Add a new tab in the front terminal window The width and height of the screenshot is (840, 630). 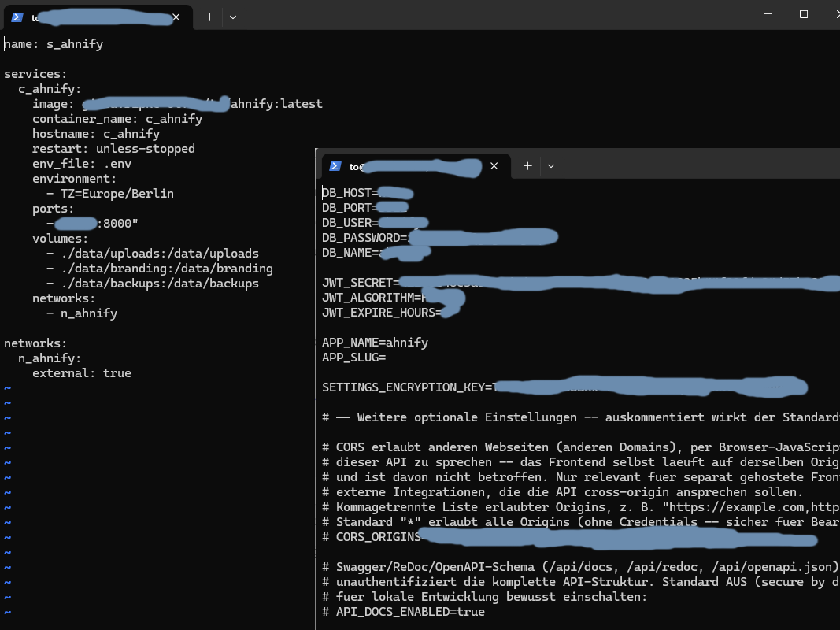click(527, 166)
